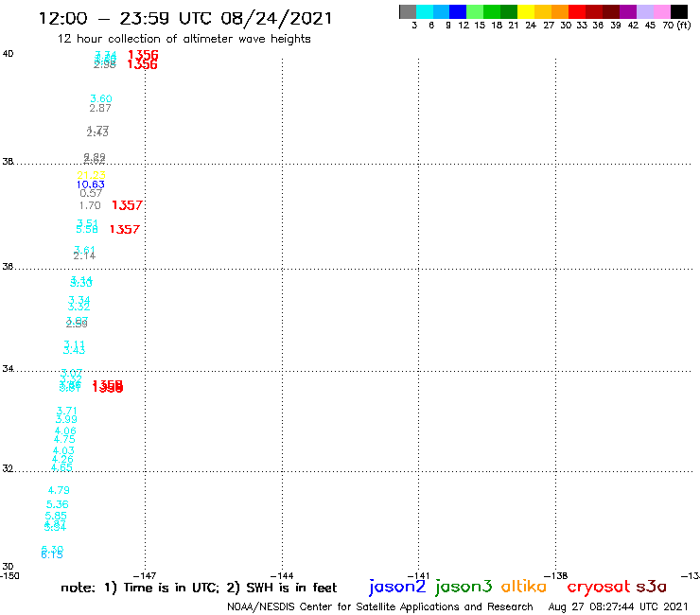Click the gray '0.57' wave height value
This screenshot has height=615, width=700.
coord(91,193)
